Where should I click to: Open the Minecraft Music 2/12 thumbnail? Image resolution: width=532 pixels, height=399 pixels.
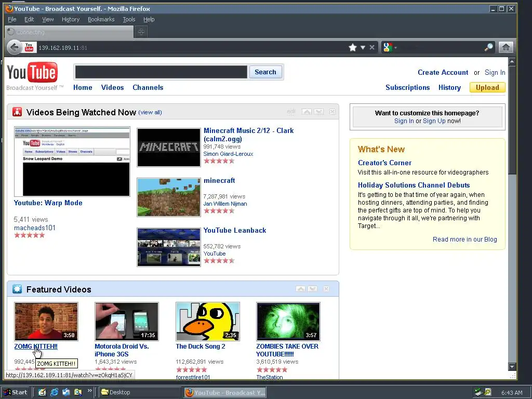(x=169, y=147)
